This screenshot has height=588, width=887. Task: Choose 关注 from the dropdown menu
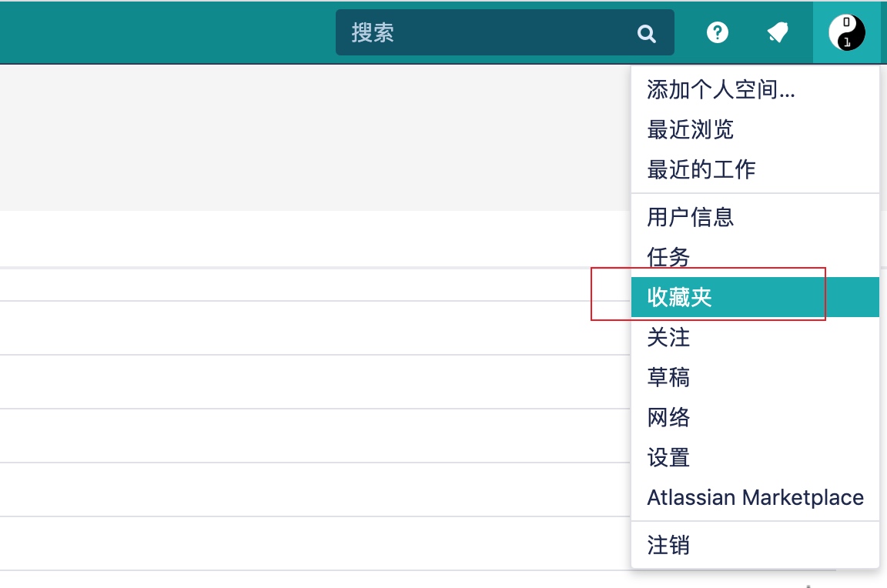(x=755, y=338)
